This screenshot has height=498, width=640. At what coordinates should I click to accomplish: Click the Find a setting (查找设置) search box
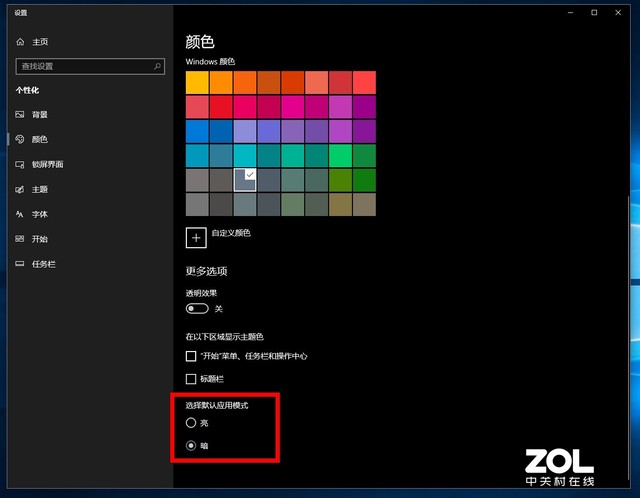[84, 66]
